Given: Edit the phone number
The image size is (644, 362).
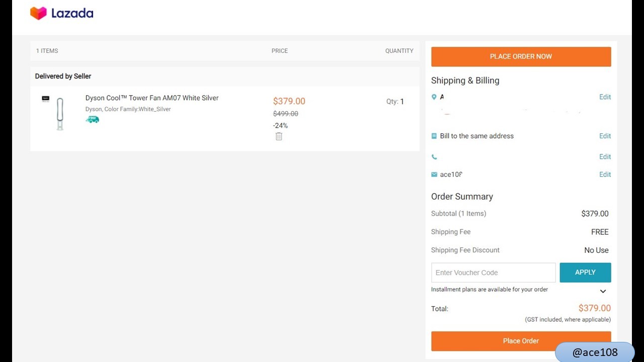Looking at the screenshot, I should click(605, 157).
